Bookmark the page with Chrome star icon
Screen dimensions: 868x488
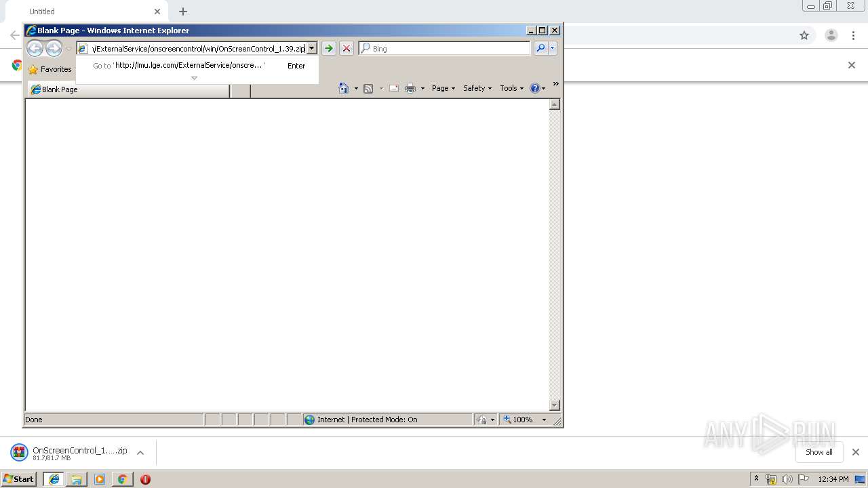click(804, 35)
